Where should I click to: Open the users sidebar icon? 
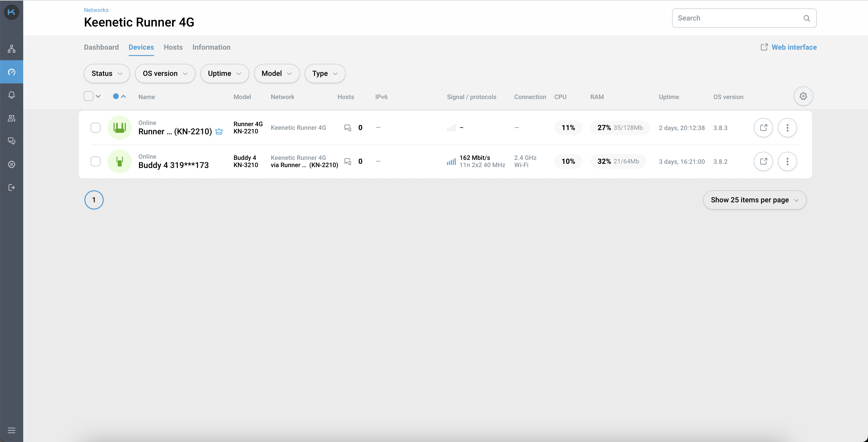click(11, 118)
